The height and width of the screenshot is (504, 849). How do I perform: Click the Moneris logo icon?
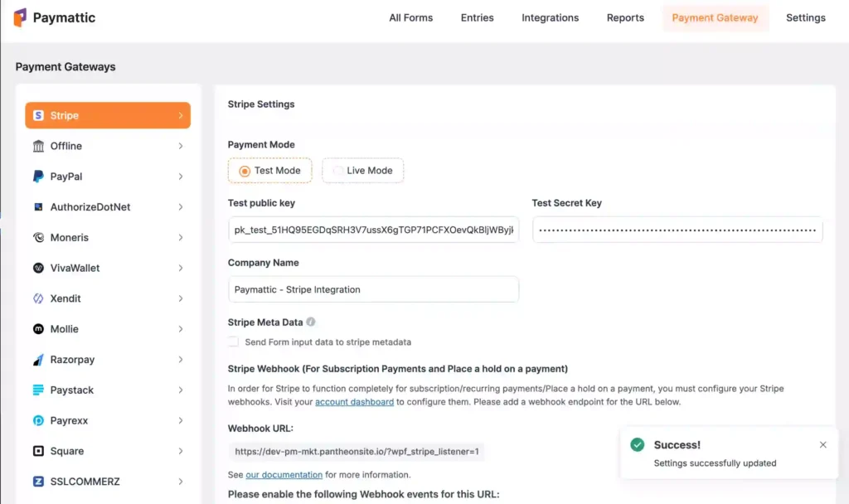coord(38,237)
